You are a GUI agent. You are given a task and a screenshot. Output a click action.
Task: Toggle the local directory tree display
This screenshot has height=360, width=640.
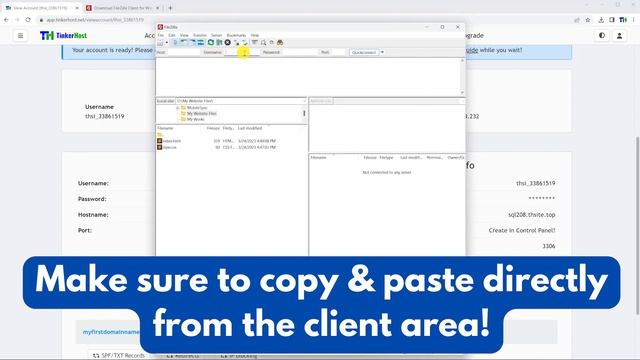point(184,42)
